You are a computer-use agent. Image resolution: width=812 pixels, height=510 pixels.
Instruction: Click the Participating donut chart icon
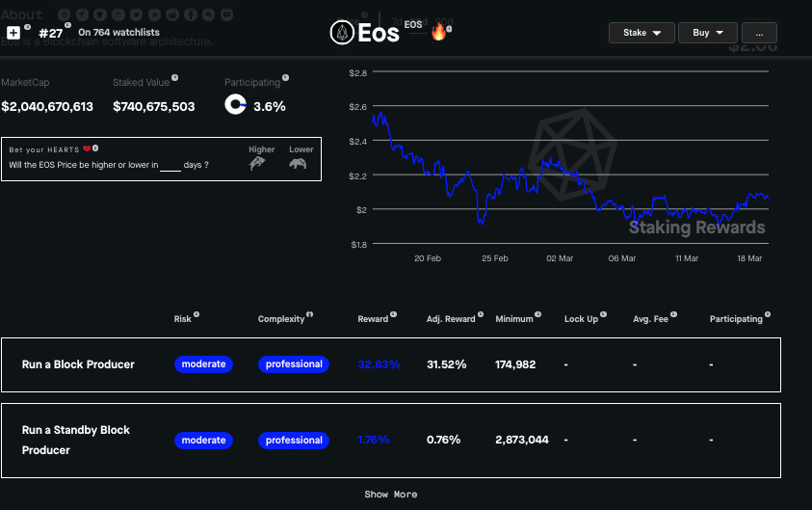[x=235, y=106]
